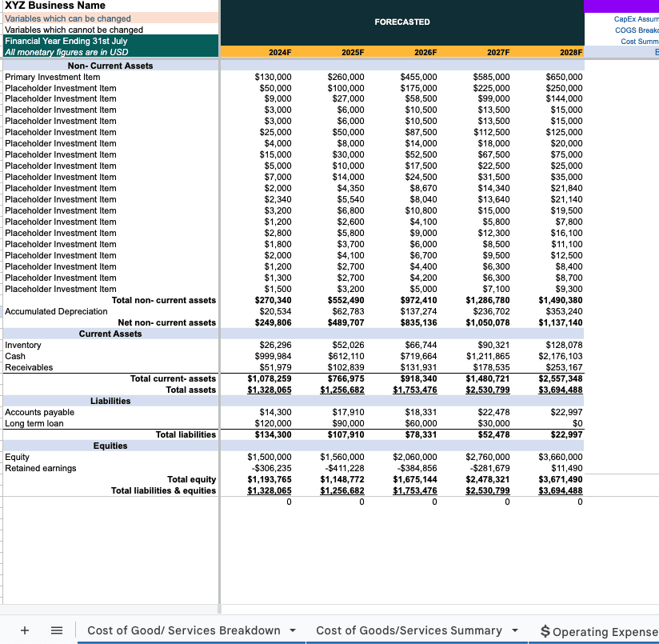
Task: Click Primary Investment Item 2028F value $650,000
Action: click(x=564, y=77)
